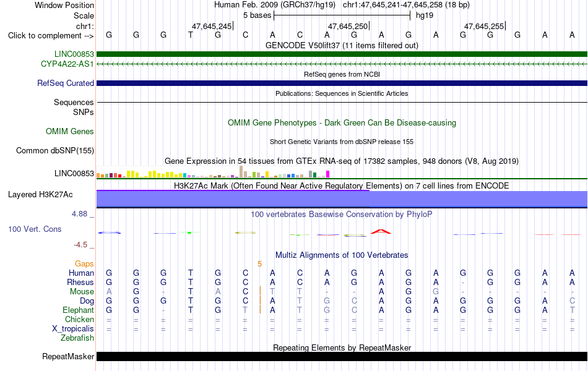Screen dimensions: 588x371
Task: Click the Sequences track label
Action: tap(74, 102)
